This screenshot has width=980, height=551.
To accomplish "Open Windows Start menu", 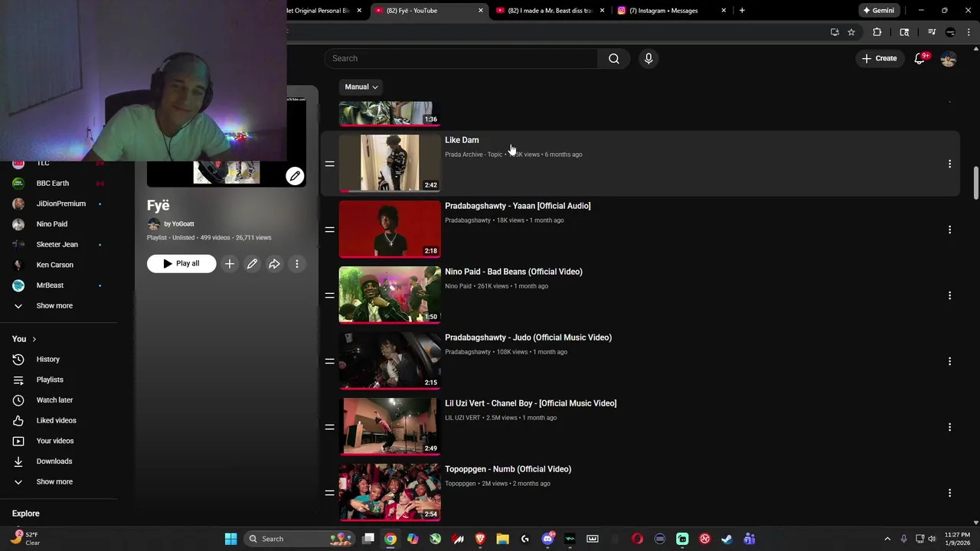I will (x=230, y=539).
